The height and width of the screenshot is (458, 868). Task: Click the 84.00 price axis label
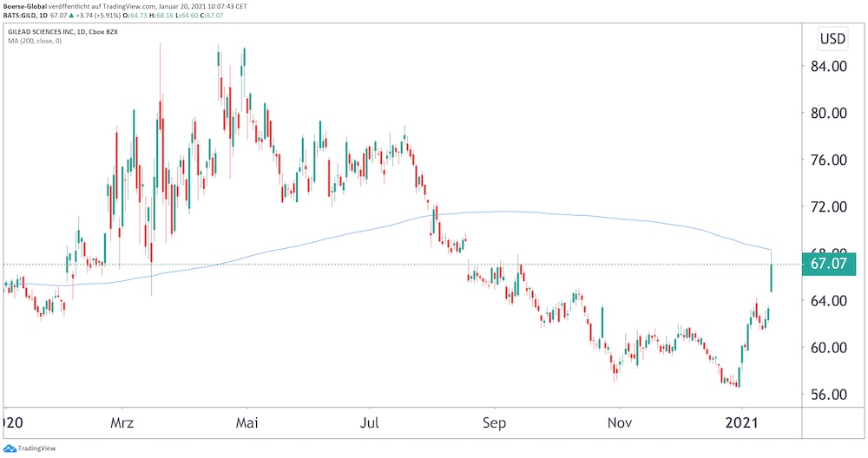click(x=827, y=67)
